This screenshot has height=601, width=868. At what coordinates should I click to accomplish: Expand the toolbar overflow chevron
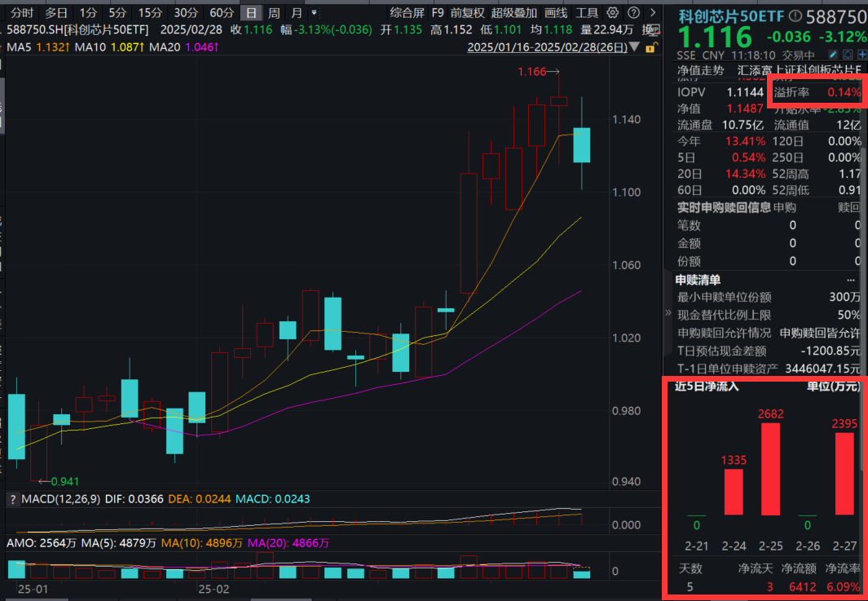pos(652,12)
